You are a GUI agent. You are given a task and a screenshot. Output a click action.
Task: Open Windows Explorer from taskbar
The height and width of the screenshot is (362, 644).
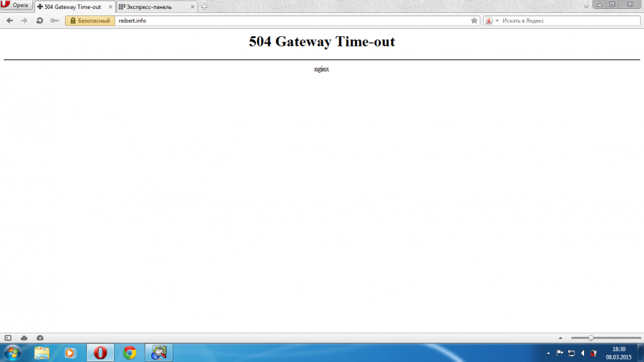pos(41,353)
